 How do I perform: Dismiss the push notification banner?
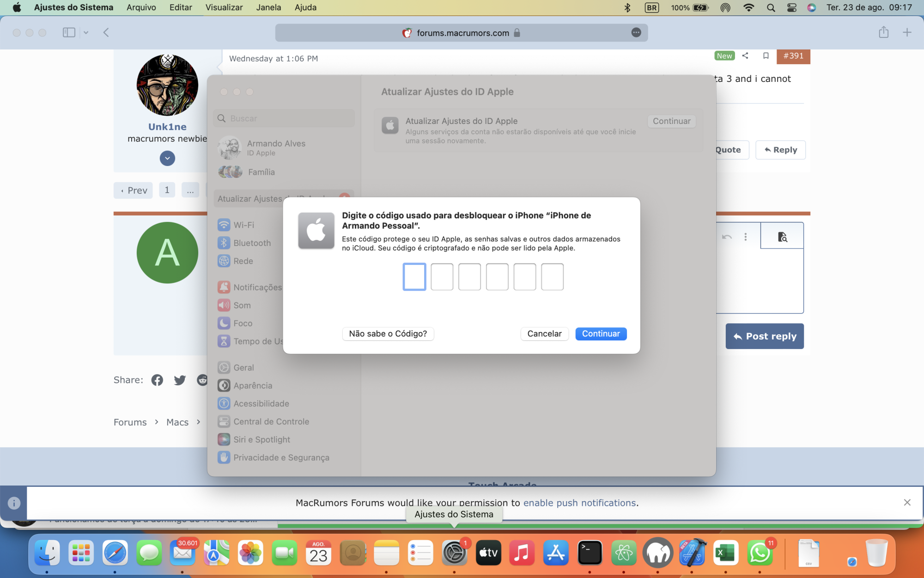pos(907,502)
